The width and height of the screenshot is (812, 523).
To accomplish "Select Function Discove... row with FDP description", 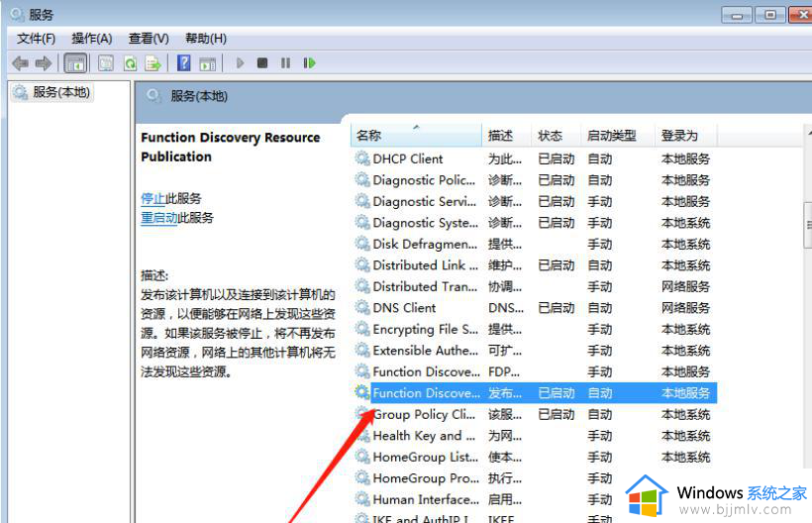I will [x=535, y=371].
